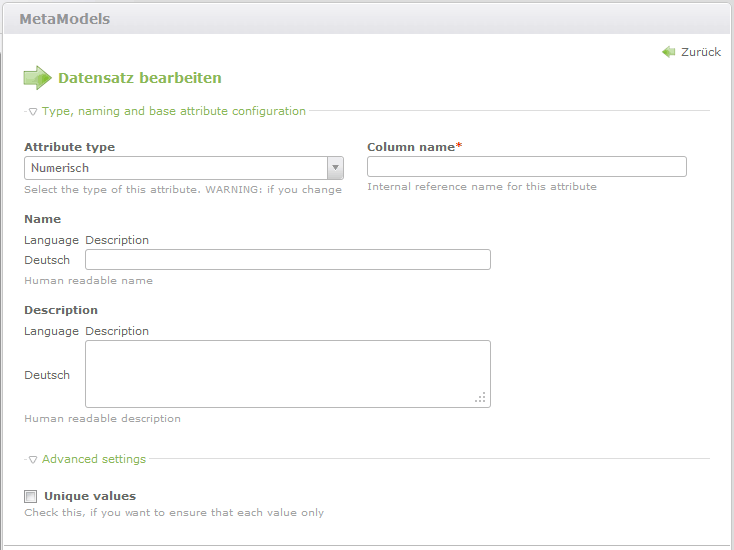Image resolution: width=734 pixels, height=550 pixels.
Task: Click the MetaModels header title
Action: point(65,19)
